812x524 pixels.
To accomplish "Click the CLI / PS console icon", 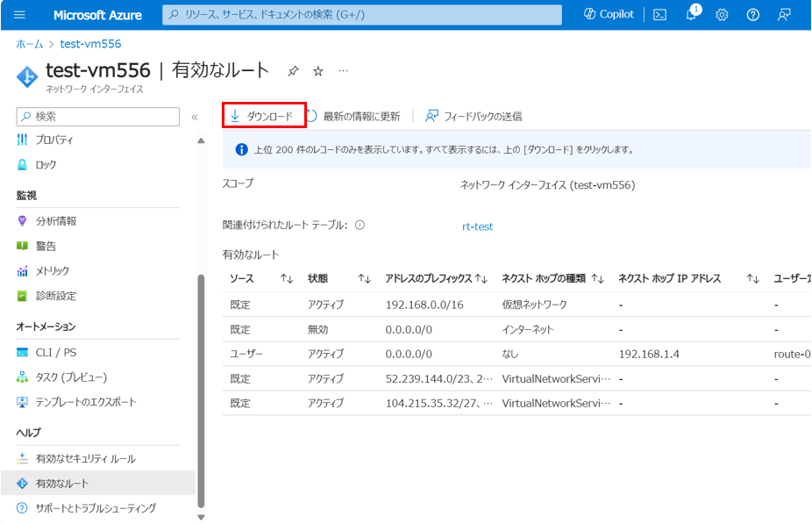I will [22, 353].
